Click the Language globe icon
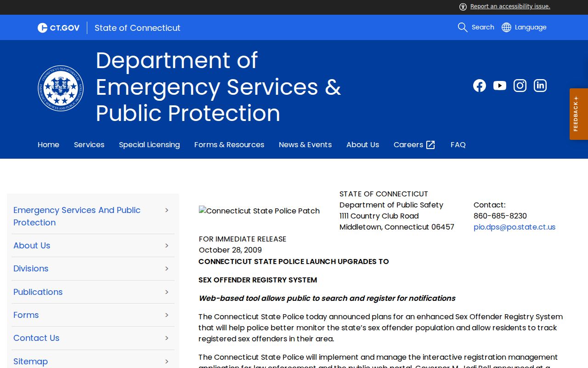Screen dimensions: 588x368 [x=506, y=27]
